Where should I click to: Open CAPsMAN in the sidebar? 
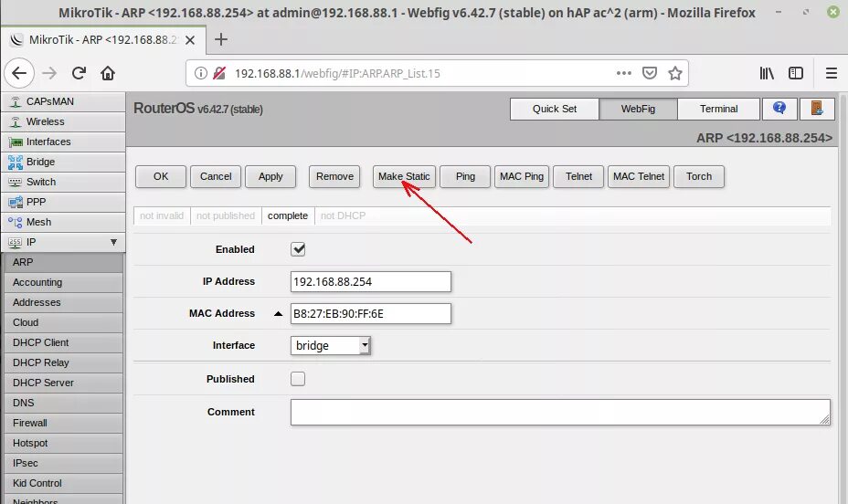pos(63,101)
